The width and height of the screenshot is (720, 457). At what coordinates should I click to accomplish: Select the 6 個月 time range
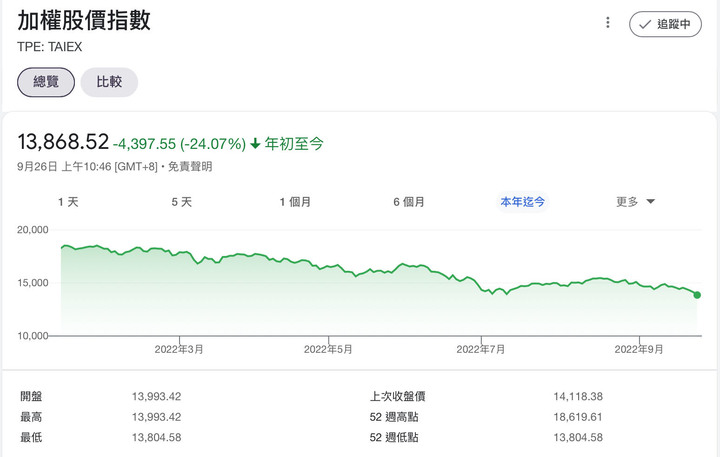(x=409, y=202)
